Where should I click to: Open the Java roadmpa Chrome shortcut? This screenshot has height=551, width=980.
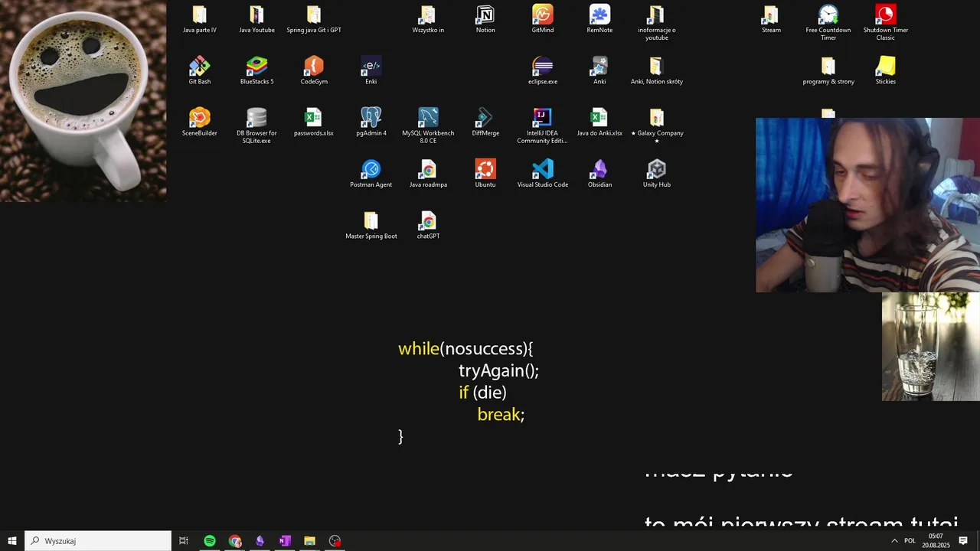point(428,174)
